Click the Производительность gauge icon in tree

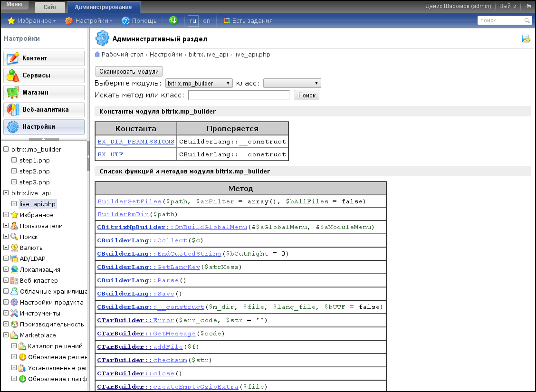(14, 324)
